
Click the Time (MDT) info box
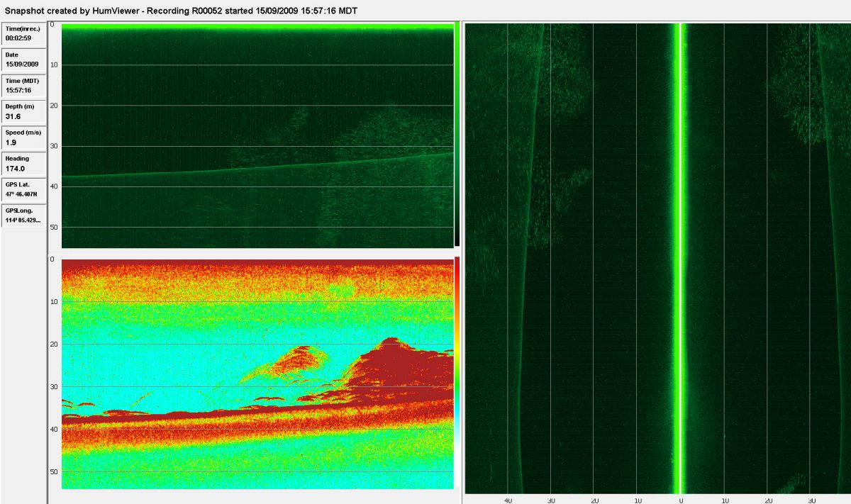(23, 86)
